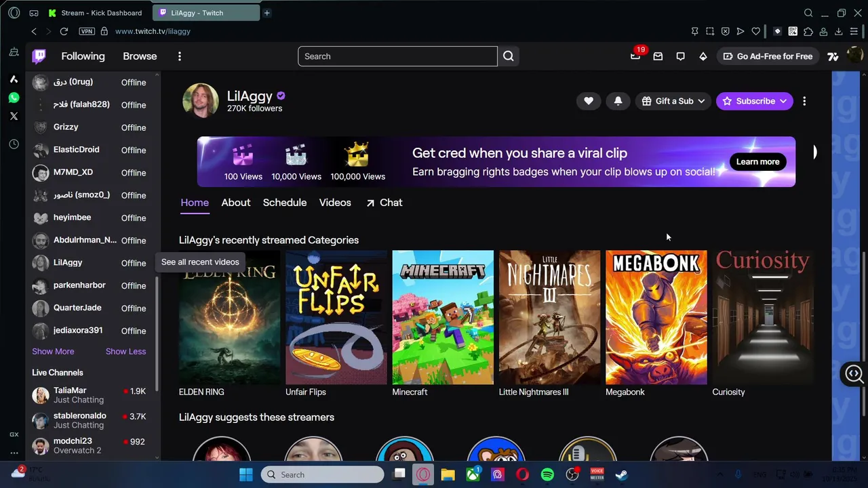Open Little Nightmares III category cover
This screenshot has width=868, height=488.
click(549, 317)
